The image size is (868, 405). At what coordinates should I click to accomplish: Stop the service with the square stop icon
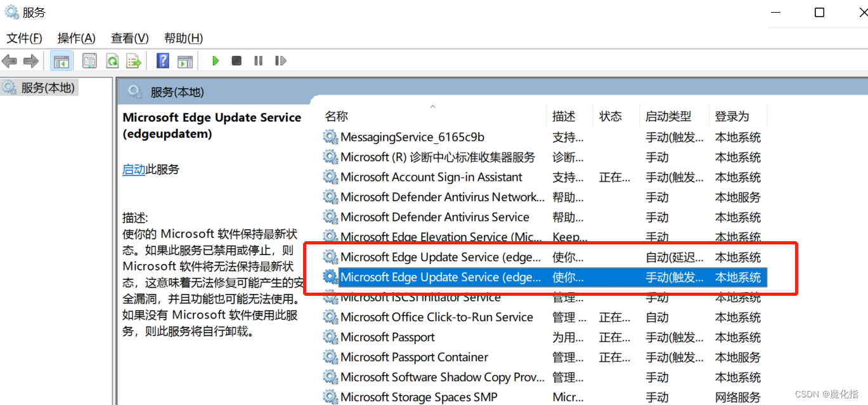coord(236,61)
